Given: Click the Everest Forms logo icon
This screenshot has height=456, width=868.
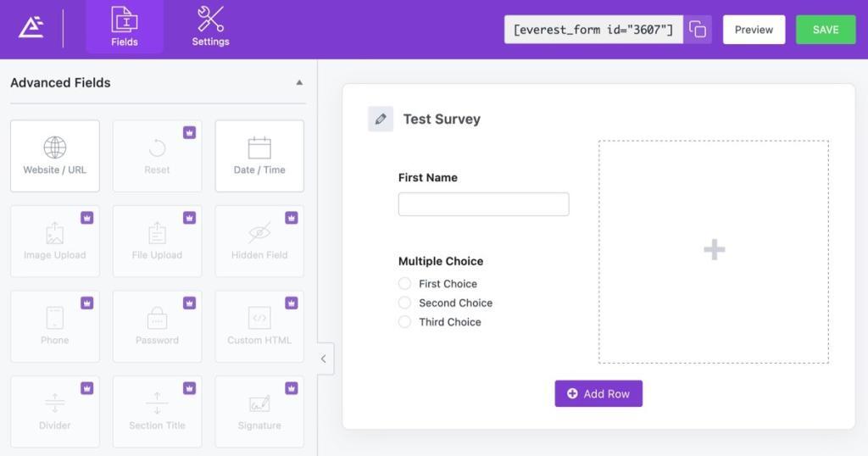Looking at the screenshot, I should [x=31, y=29].
